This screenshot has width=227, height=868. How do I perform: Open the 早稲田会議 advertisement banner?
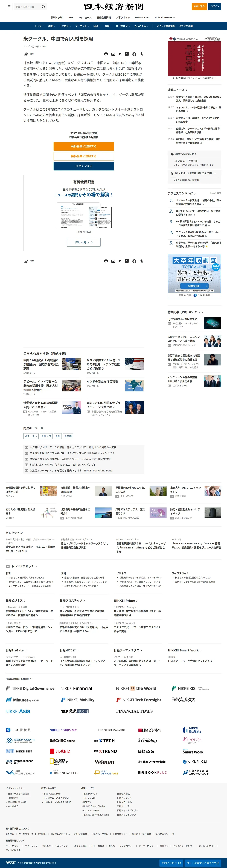pos(195,58)
